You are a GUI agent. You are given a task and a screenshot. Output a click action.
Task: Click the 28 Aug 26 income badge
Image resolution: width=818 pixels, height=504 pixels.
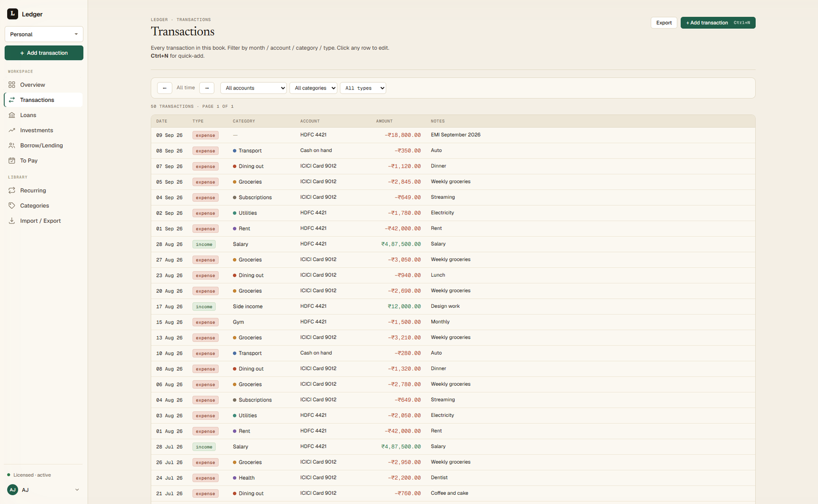pyautogui.click(x=204, y=245)
